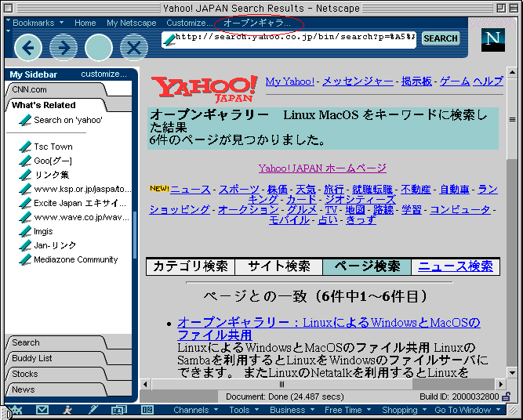
Task: Open My Netscape toolbar link
Action: point(132,23)
